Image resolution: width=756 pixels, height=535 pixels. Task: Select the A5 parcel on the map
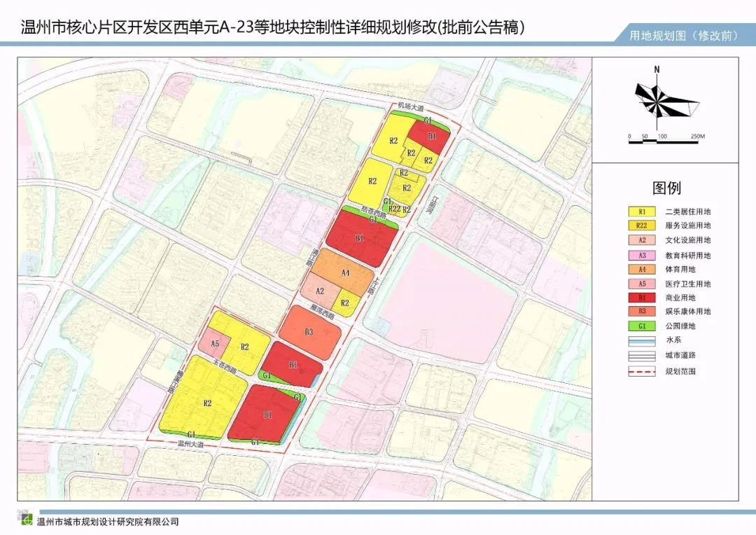[x=215, y=343]
